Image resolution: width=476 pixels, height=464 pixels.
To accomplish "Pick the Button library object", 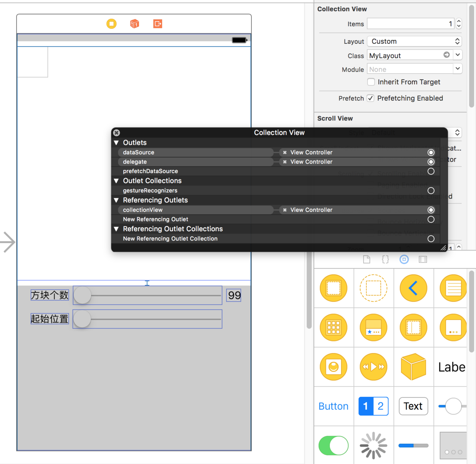I will pos(334,406).
